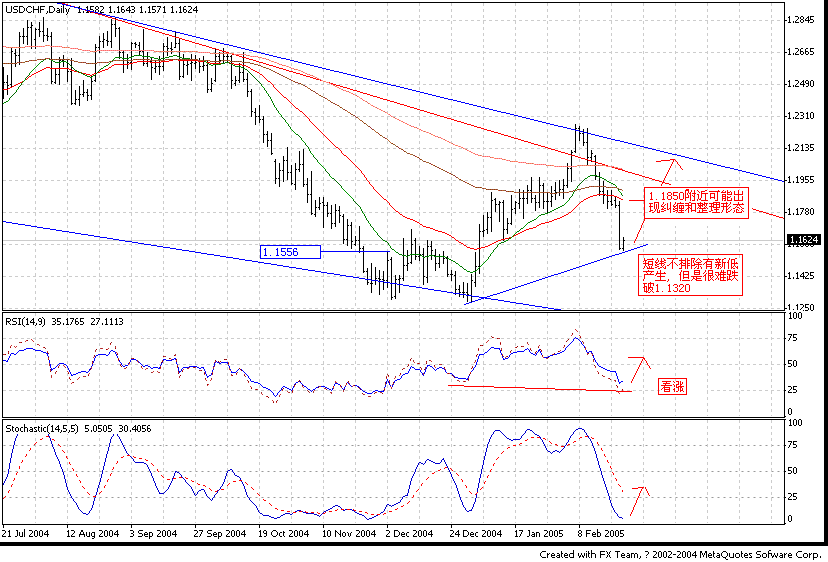
Task: Click the current price tag 1.1624
Action: point(805,241)
